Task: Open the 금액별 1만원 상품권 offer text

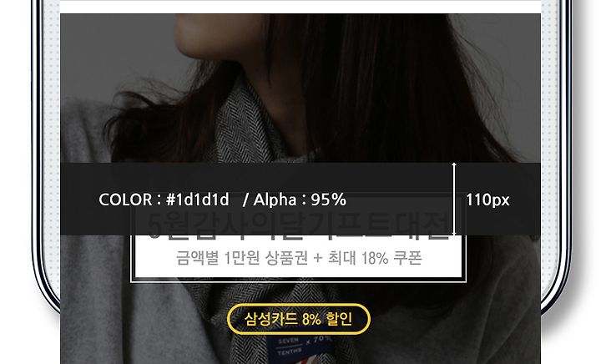Action: pyautogui.click(x=242, y=258)
